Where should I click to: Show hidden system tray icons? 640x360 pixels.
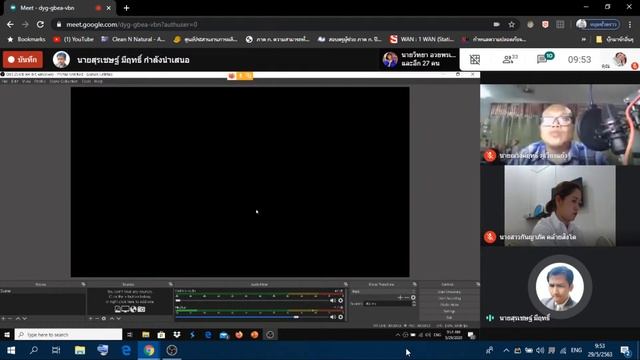click(506, 350)
